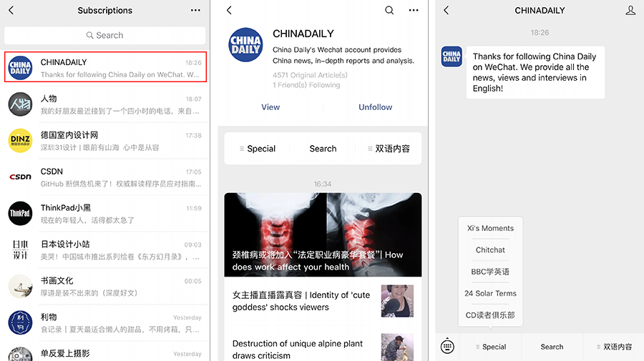Open more options on CHINADAILY profile page
The height and width of the screenshot is (361, 644).
pyautogui.click(x=414, y=10)
